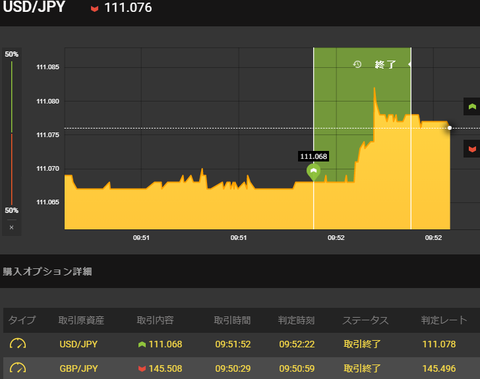Click the current rate 111.076 in header

click(128, 8)
